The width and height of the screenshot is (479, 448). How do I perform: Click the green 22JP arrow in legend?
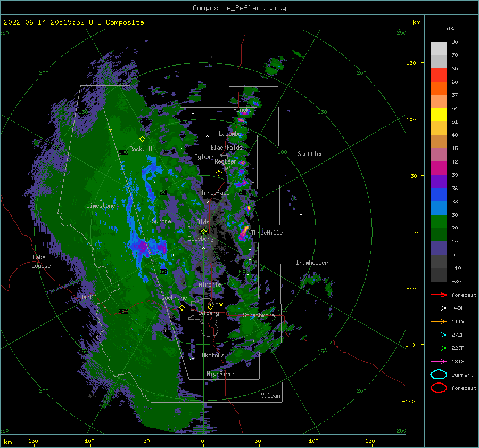pyautogui.click(x=439, y=348)
